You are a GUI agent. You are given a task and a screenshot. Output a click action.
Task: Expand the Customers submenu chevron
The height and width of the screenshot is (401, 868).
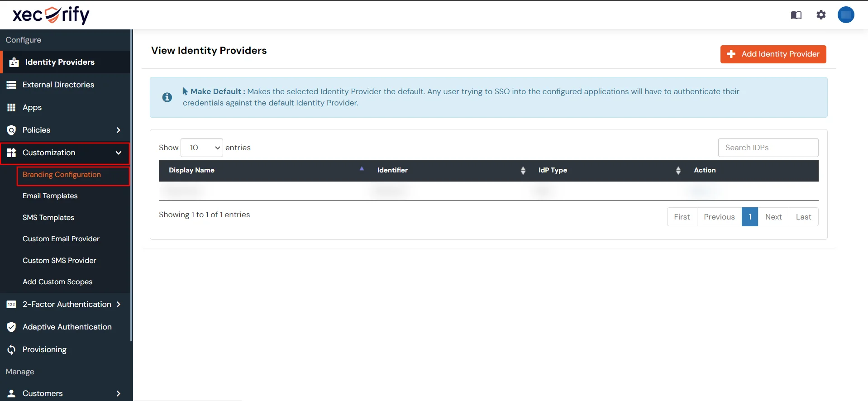tap(119, 394)
